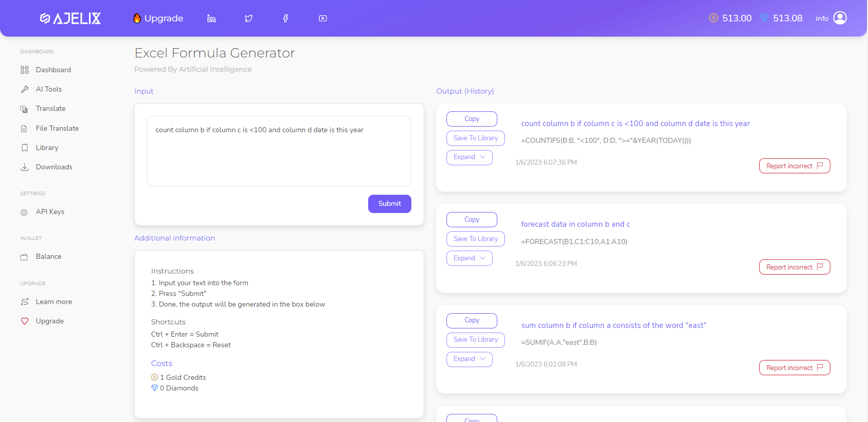The width and height of the screenshot is (868, 422).
Task: Open the Twitter icon link
Action: tap(249, 18)
